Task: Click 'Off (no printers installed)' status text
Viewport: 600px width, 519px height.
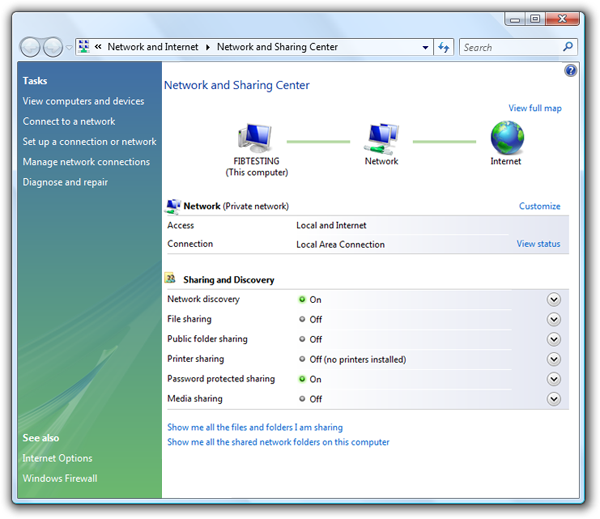Action: coord(358,359)
